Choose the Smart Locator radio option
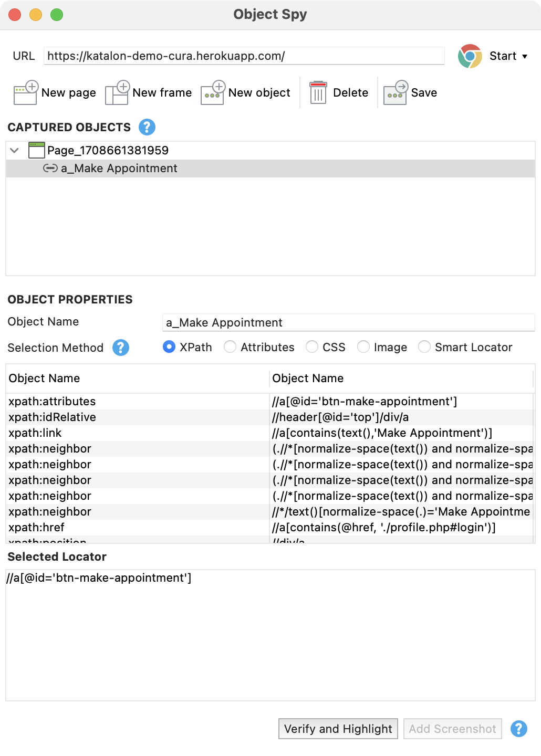The height and width of the screenshot is (756, 541). [424, 347]
